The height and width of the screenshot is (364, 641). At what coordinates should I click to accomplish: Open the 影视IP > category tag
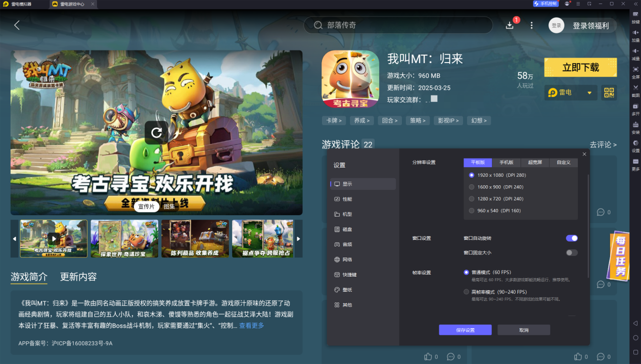coord(448,121)
